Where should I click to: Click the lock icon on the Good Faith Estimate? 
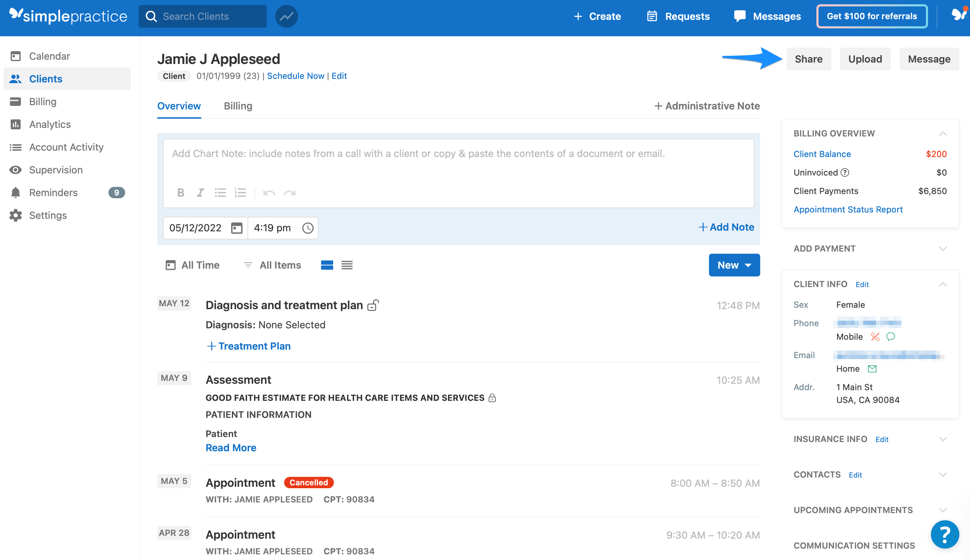(x=493, y=398)
